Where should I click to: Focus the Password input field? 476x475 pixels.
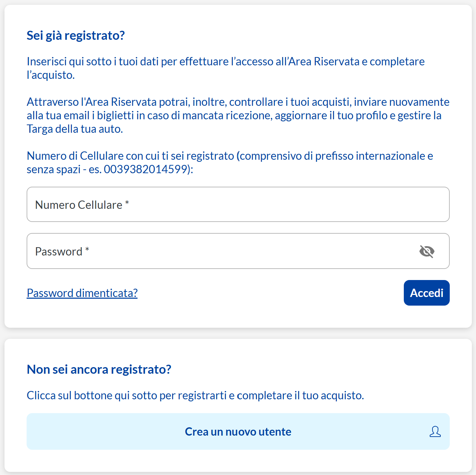tap(238, 251)
